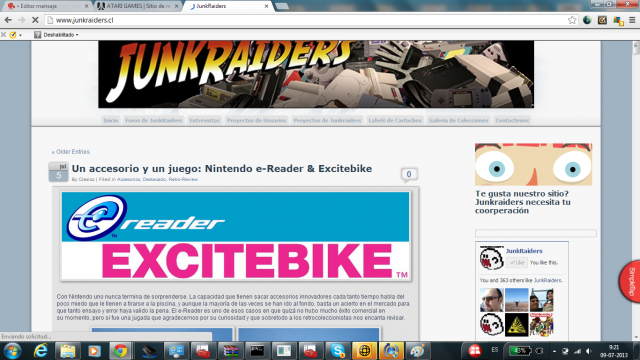Screen dimensions: 640x360
Task: Click the battery 43% tray indicator
Action: pyautogui.click(x=520, y=351)
